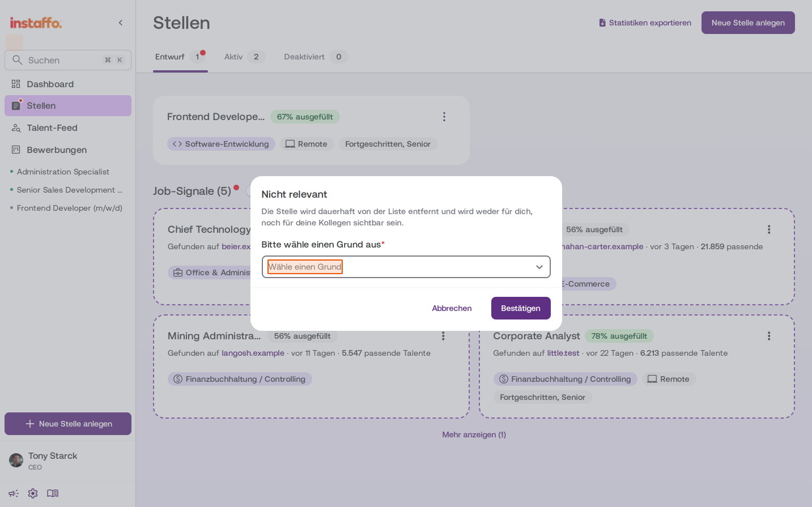Open the megaphone announcements icon
812x507 pixels.
coord(14,493)
